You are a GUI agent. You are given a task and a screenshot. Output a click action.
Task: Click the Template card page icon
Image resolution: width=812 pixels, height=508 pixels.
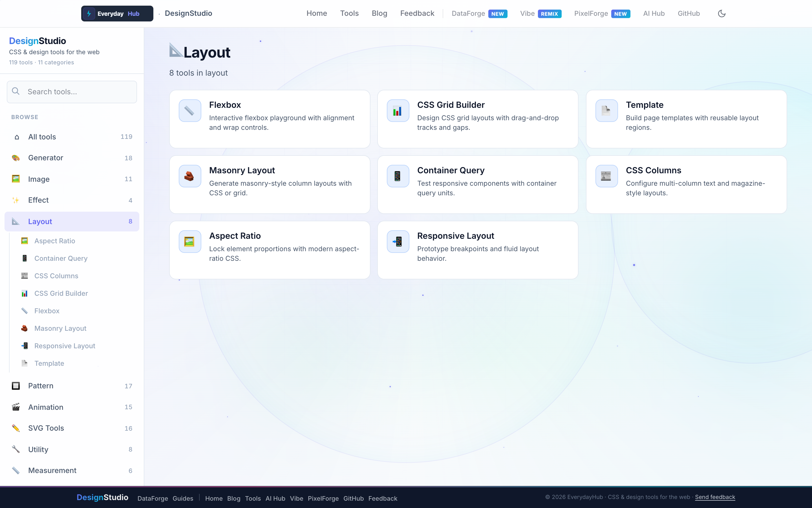point(606,111)
